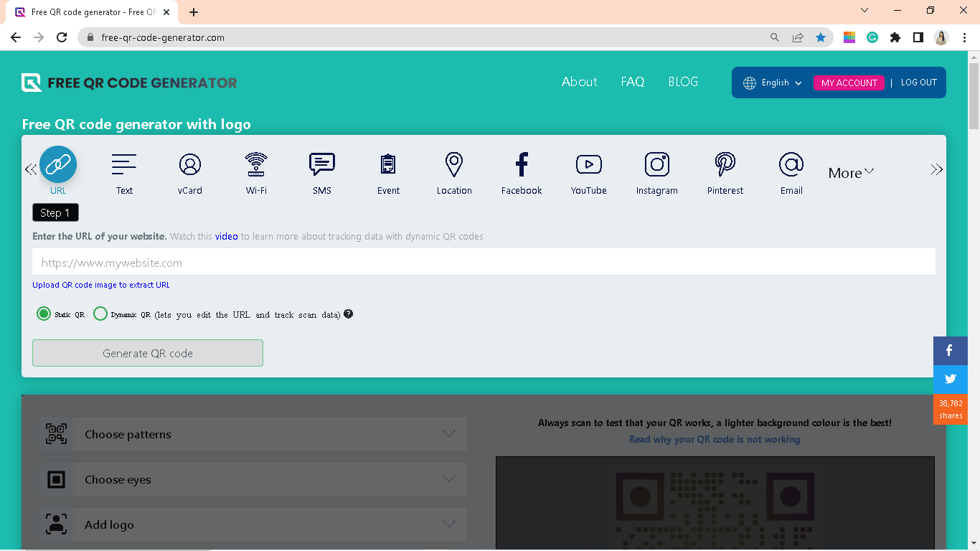Select the SMS QR type icon
Screen dimensions: 980x551
[322, 165]
